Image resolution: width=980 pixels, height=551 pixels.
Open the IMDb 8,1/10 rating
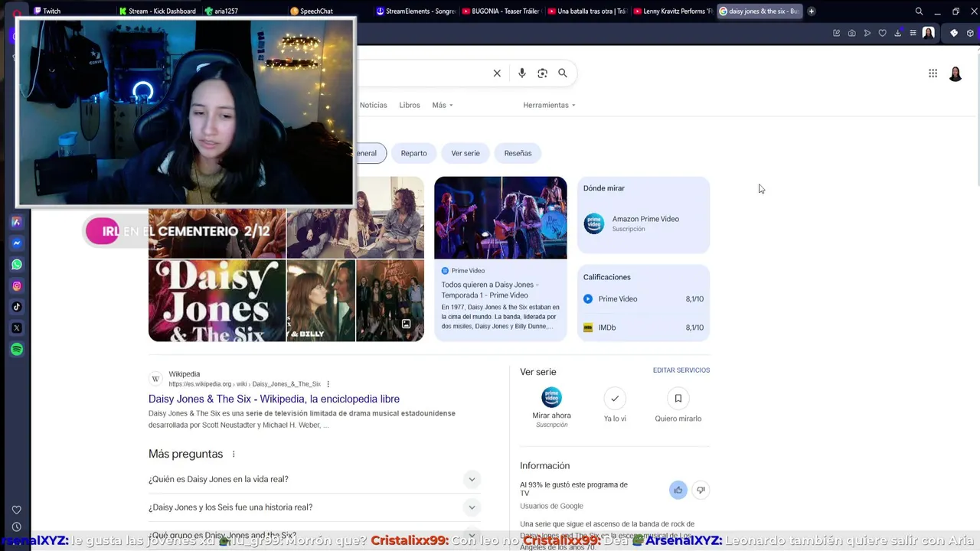pyautogui.click(x=643, y=328)
